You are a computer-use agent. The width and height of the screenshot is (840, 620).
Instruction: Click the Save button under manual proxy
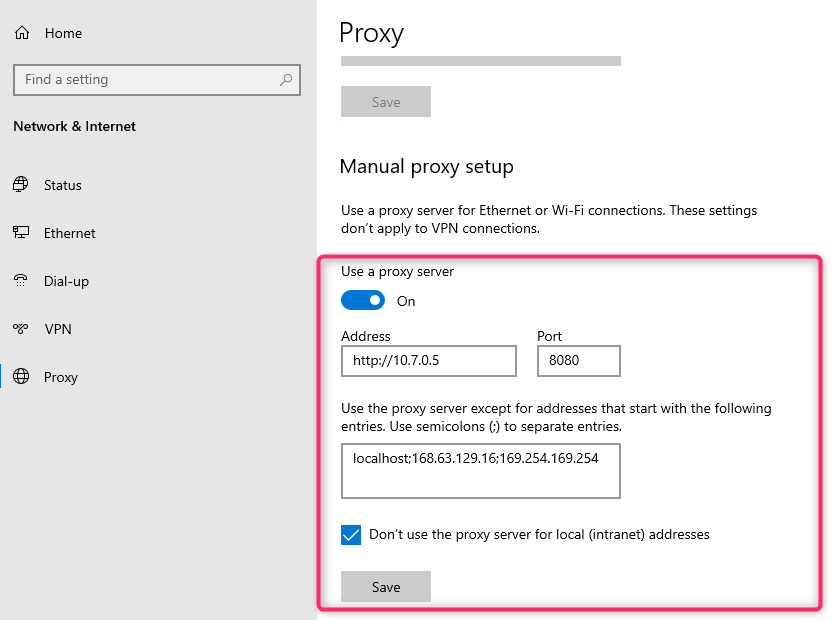click(x=386, y=587)
